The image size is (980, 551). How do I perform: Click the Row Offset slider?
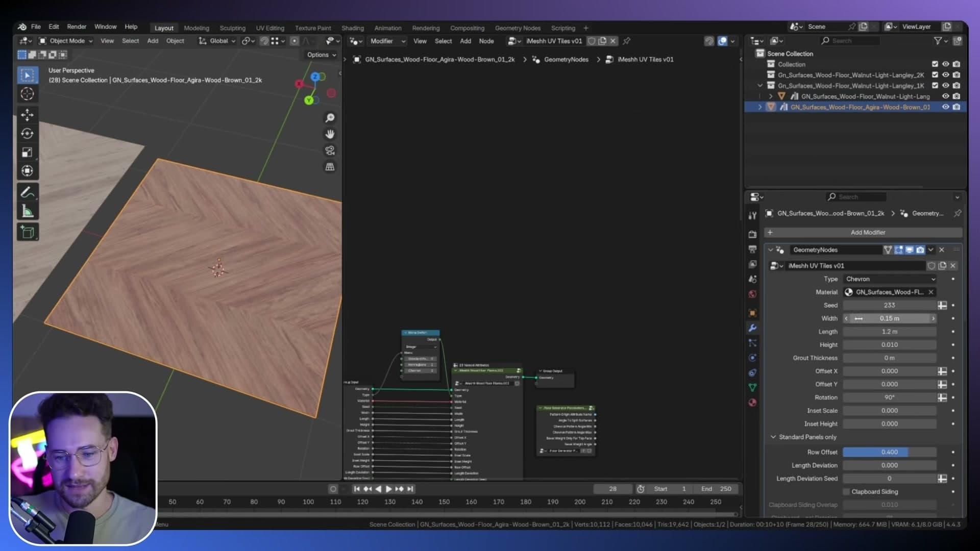[890, 452]
